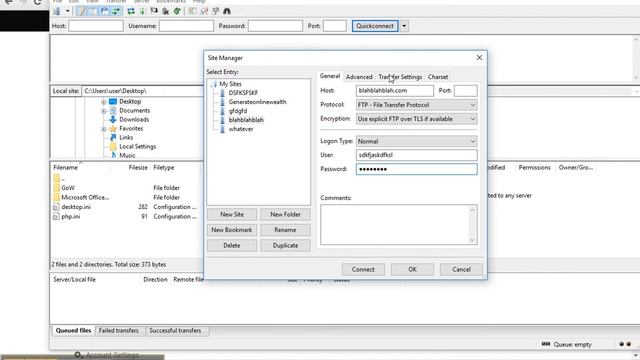Click the server icon beside DSFKSFSKF
This screenshot has height=360, width=640.
coord(222,93)
